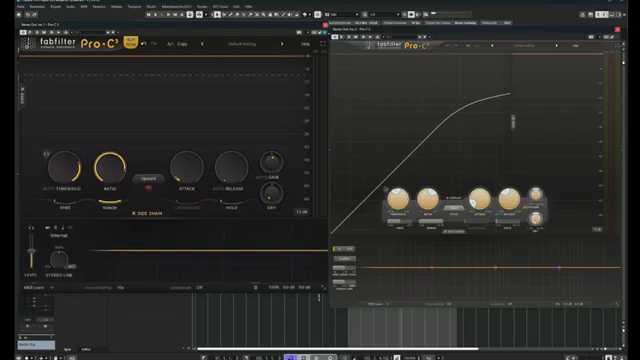Click the Pro-C 3 undo arrow
This screenshot has height=360, width=640.
(144, 44)
